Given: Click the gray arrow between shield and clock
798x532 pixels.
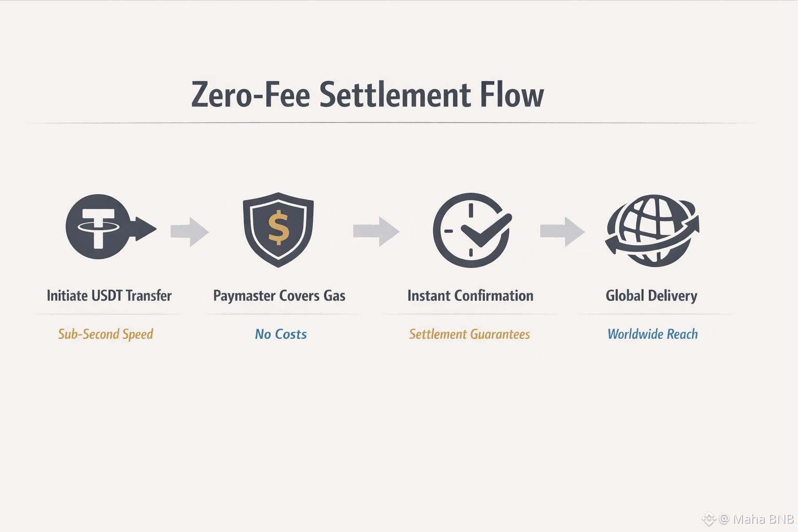Looking at the screenshot, I should point(376,231).
